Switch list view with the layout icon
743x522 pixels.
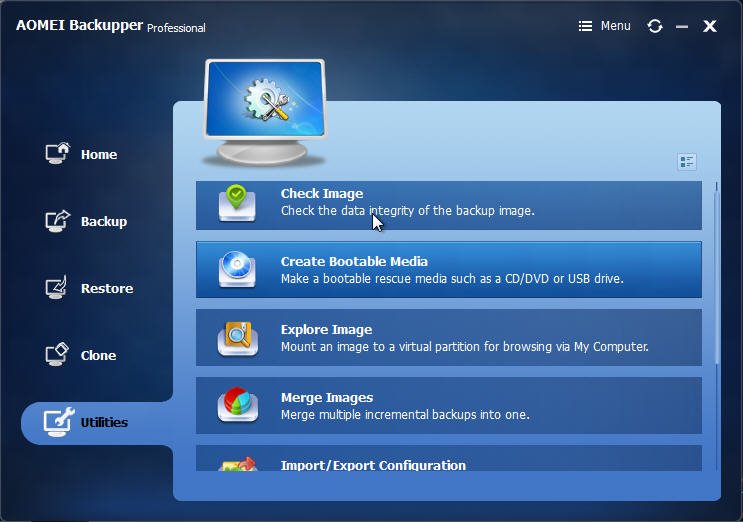[x=687, y=162]
